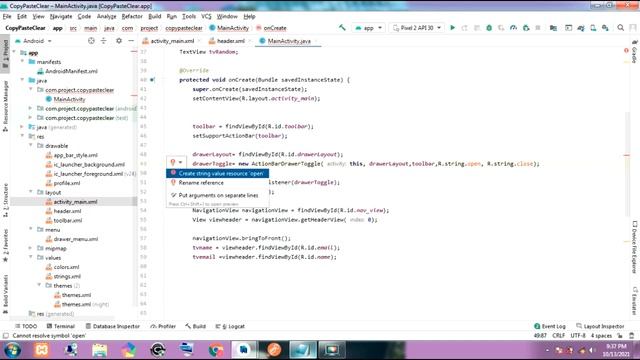Open the Event Log
The width and height of the screenshot is (640, 360).
(550, 326)
